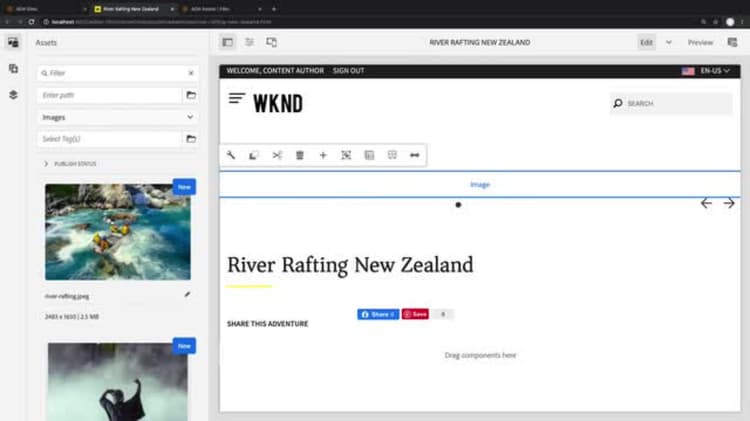Open the Annotations icon next to Preview
750x421 pixels.
tap(732, 42)
